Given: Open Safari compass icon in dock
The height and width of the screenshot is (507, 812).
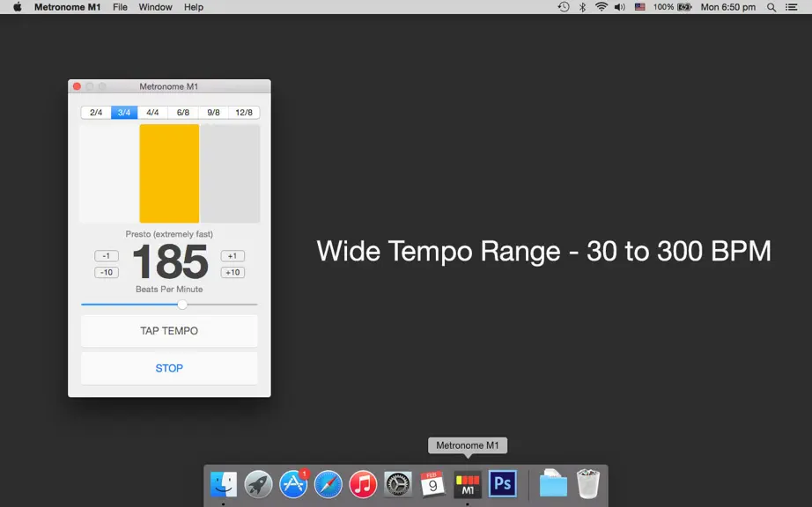Looking at the screenshot, I should [x=328, y=484].
